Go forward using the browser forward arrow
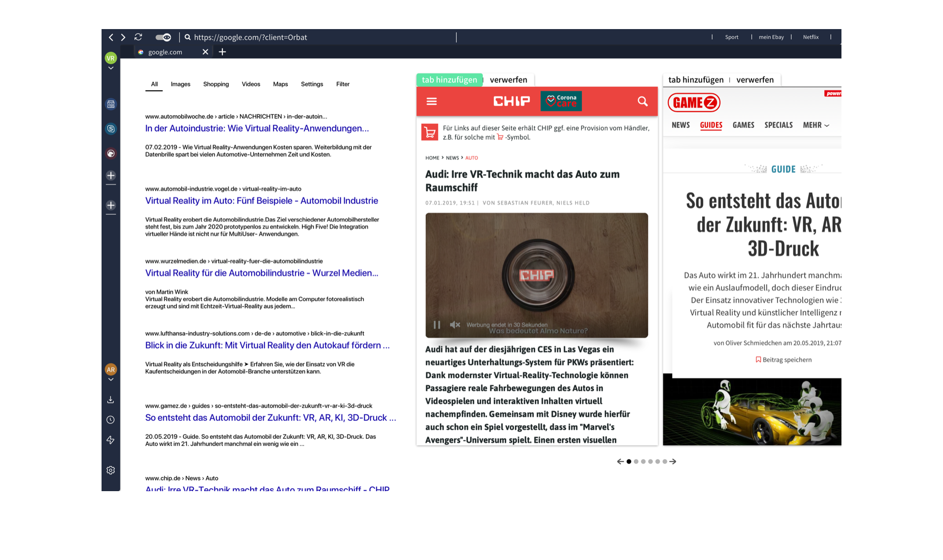Image resolution: width=943 pixels, height=560 pixels. coord(123,37)
